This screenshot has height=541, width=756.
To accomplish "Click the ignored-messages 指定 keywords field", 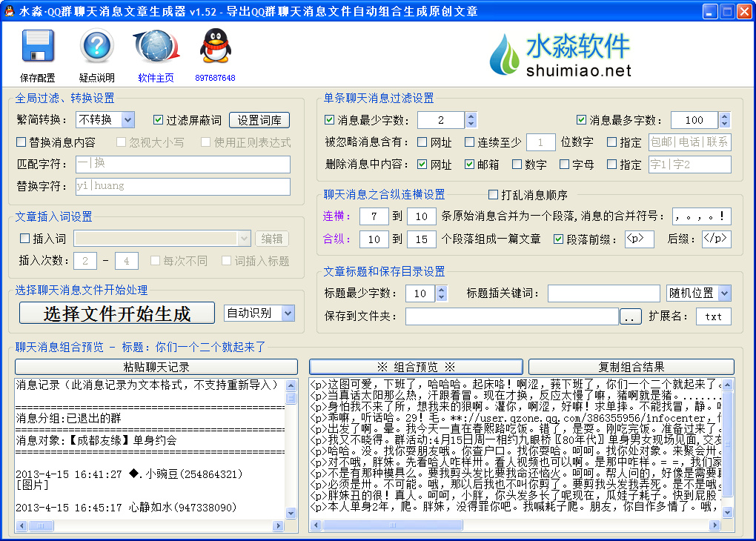I will pos(689,142).
